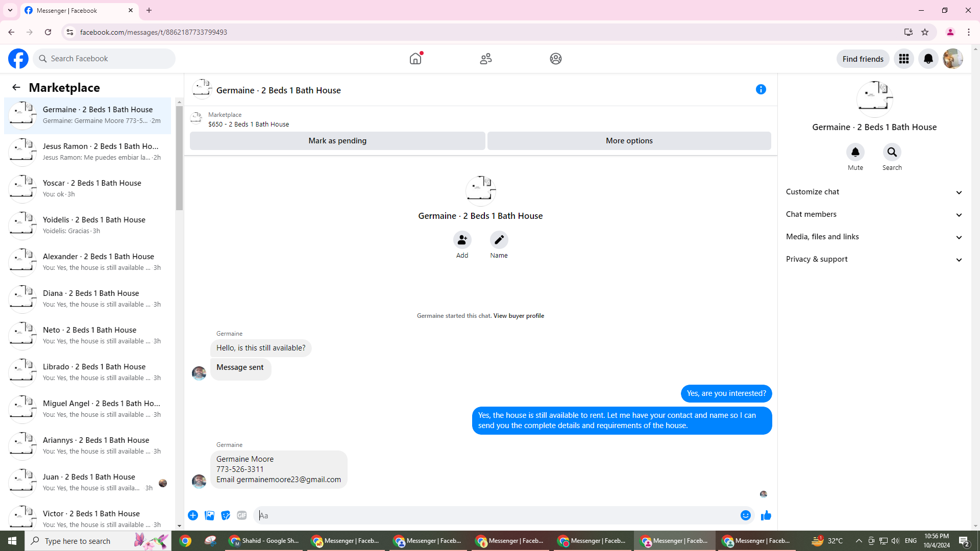Viewport: 980px width, 551px height.
Task: Reload the page in Chrome
Action: point(48,32)
